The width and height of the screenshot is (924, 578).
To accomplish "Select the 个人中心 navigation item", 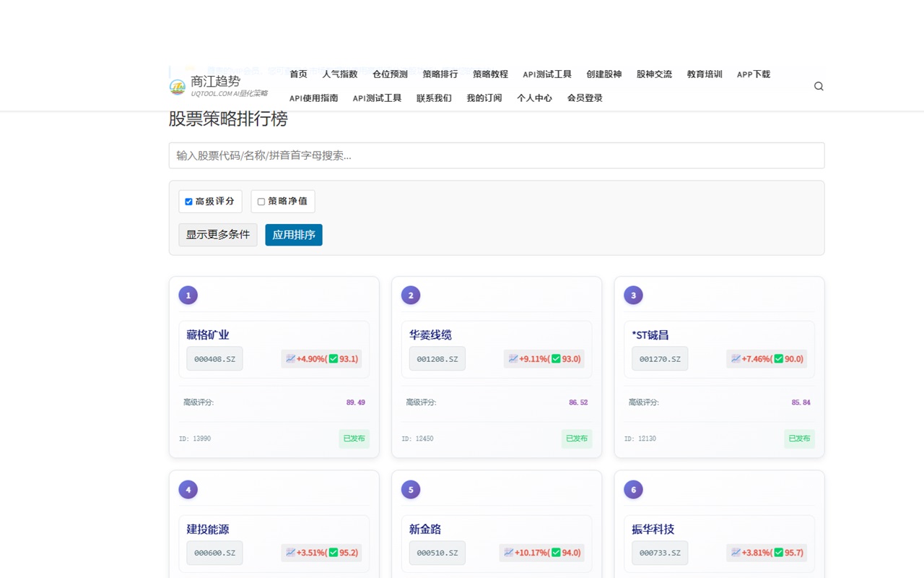I will tap(534, 98).
